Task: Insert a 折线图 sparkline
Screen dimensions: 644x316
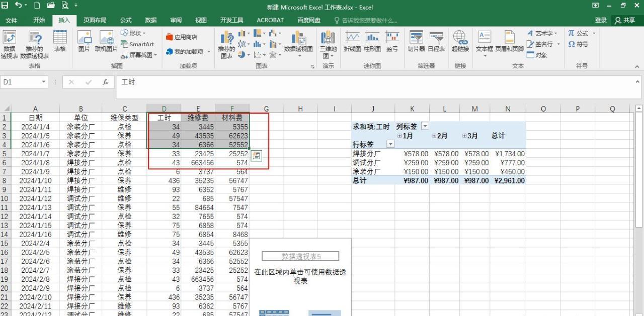Action: click(352, 41)
